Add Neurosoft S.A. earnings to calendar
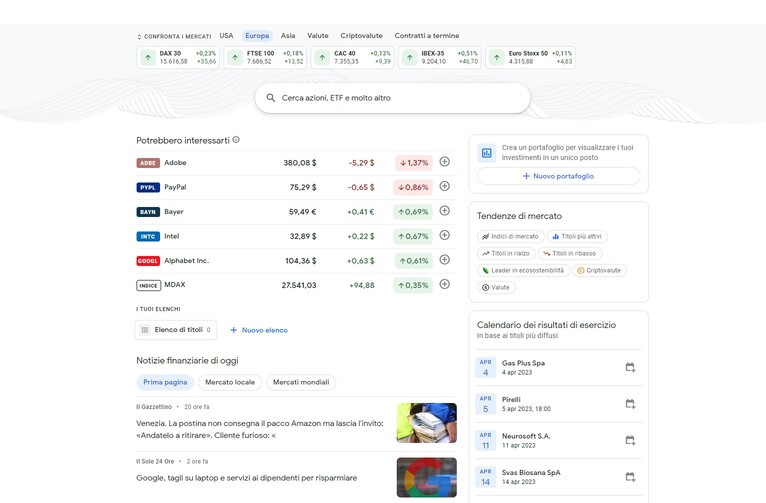 tap(630, 440)
